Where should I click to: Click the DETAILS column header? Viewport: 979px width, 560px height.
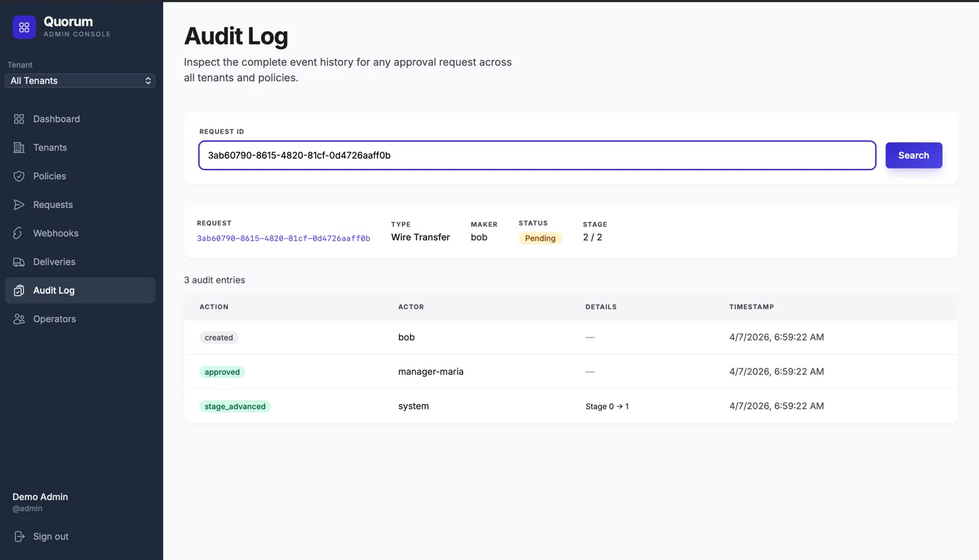(601, 307)
